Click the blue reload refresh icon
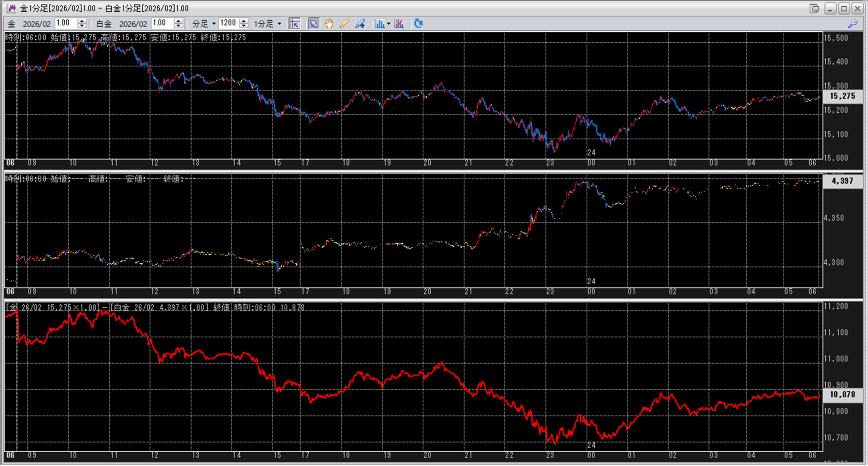 [418, 24]
